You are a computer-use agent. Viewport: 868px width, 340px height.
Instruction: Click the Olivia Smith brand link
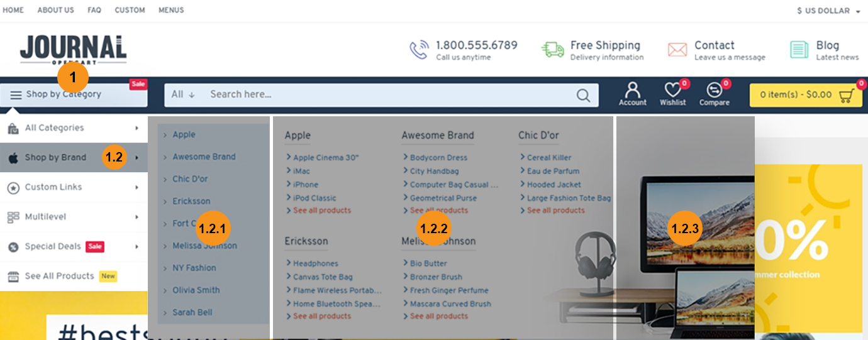tap(196, 290)
